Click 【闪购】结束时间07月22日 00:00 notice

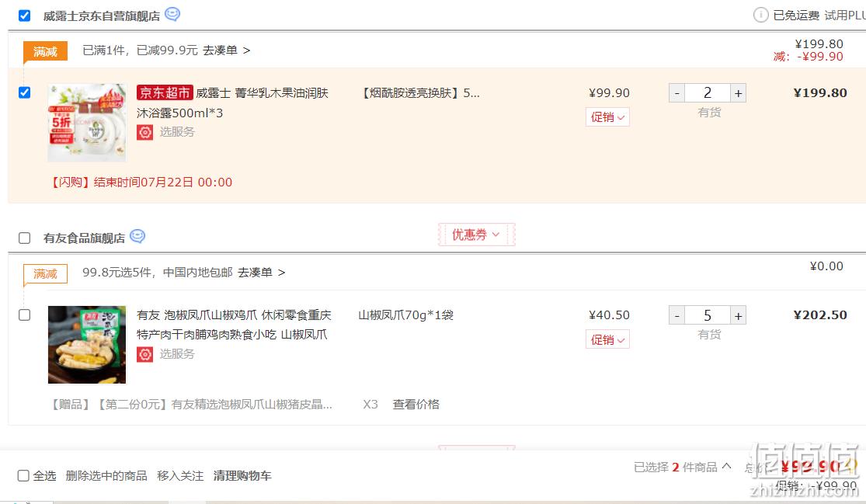pos(141,182)
